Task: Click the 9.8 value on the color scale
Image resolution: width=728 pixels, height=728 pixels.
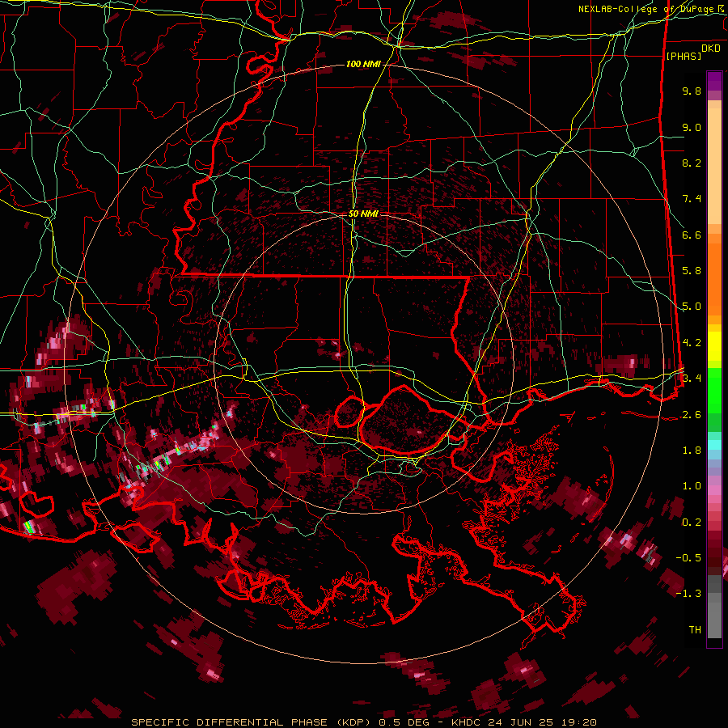Action: pyautogui.click(x=692, y=91)
